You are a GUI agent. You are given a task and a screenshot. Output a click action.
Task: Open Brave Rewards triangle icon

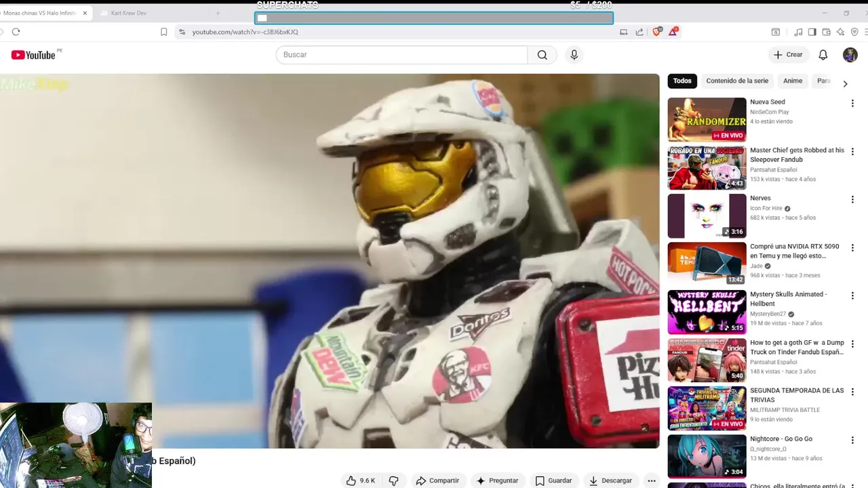click(673, 32)
